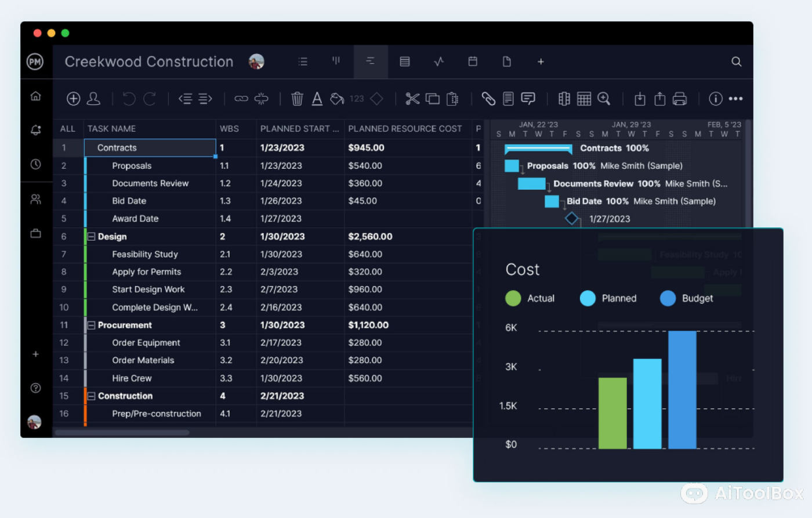Delete selected task using the trash icon

pyautogui.click(x=297, y=99)
